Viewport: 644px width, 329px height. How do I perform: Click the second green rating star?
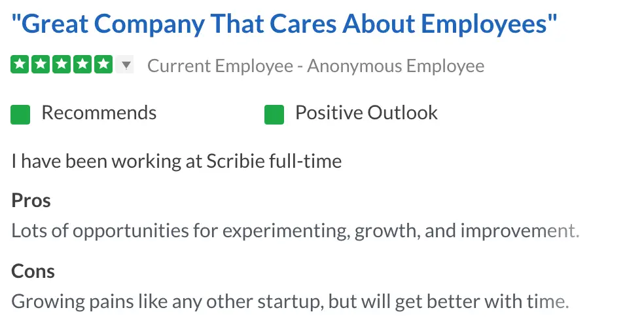[41, 64]
